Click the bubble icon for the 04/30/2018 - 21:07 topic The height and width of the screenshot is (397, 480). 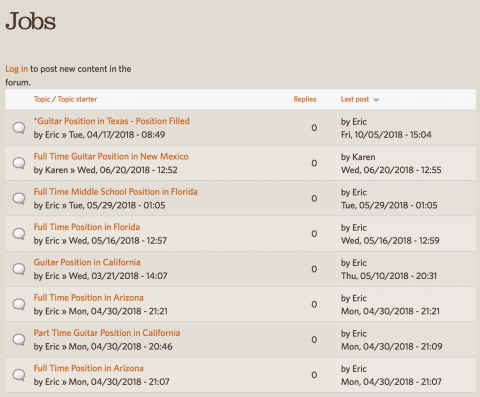tap(19, 375)
